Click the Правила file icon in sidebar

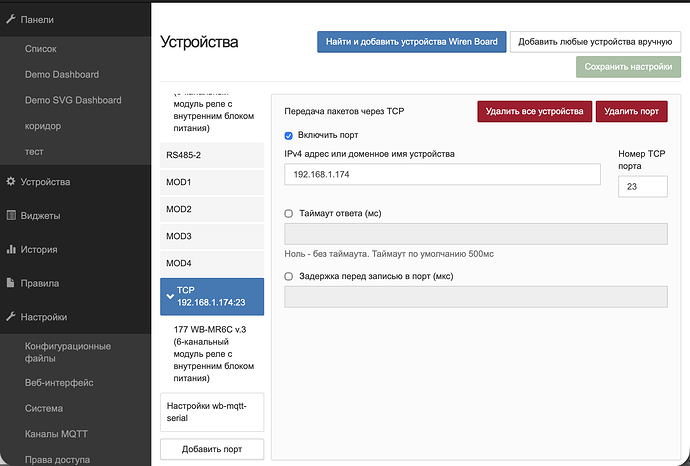(x=11, y=283)
